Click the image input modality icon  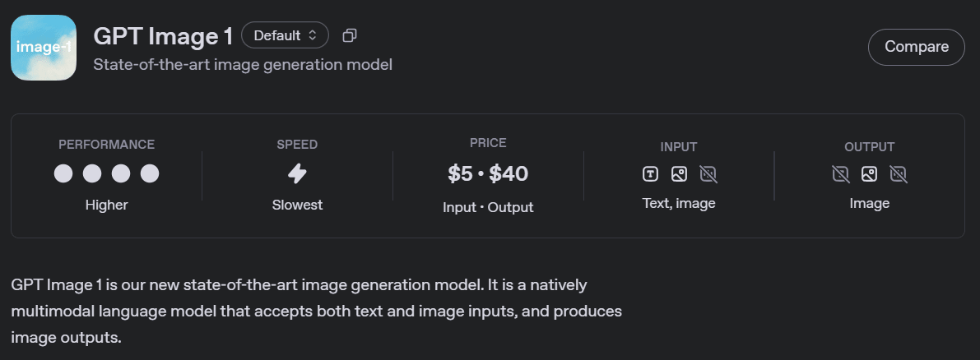point(679,174)
